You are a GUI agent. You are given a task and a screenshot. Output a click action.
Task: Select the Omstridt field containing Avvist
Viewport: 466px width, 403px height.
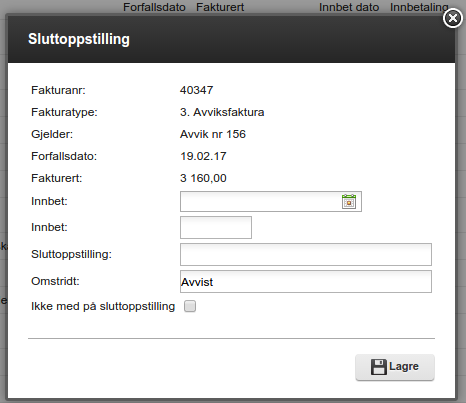point(306,282)
